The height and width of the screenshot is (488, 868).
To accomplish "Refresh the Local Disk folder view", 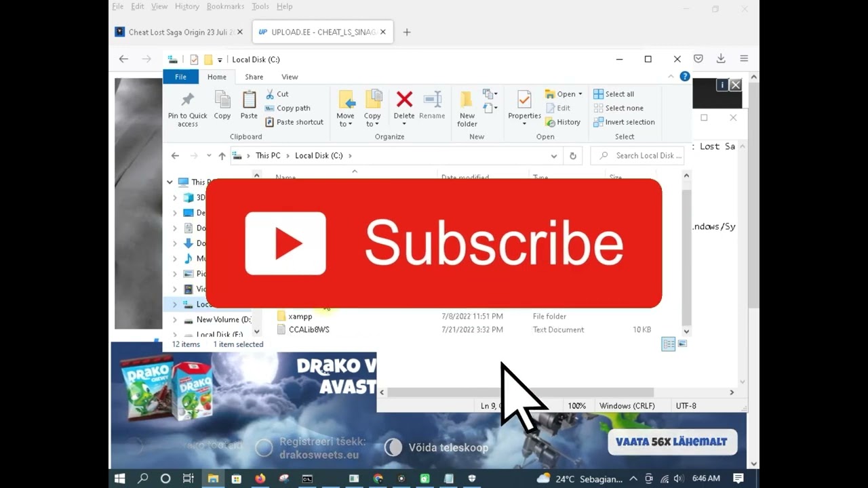I will [x=572, y=155].
